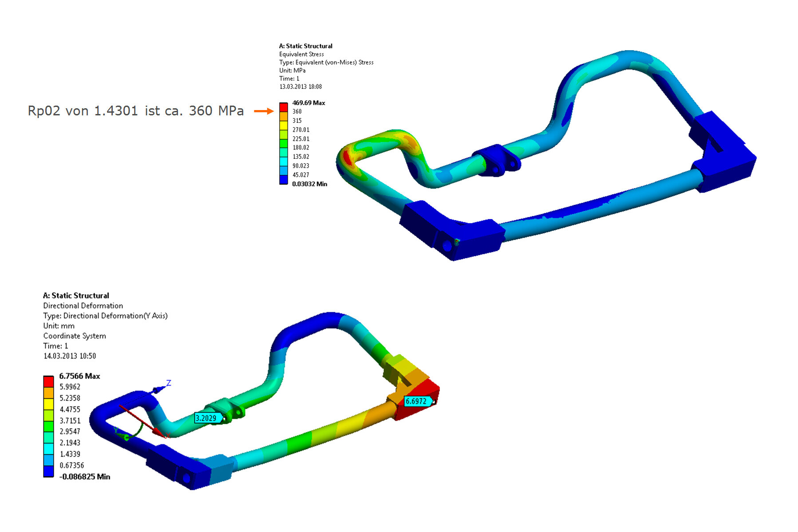Click the green Y axis label of the triad
798x532 pixels.
(116, 430)
